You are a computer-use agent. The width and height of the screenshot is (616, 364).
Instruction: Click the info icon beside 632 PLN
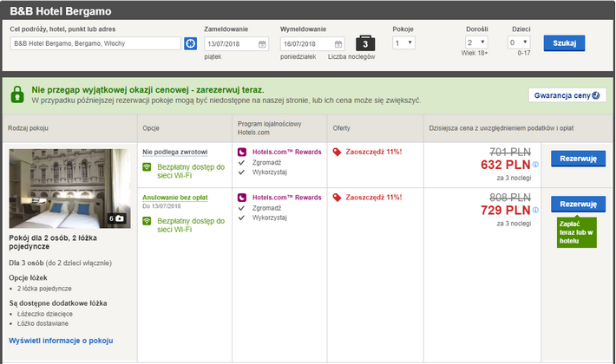coord(535,165)
